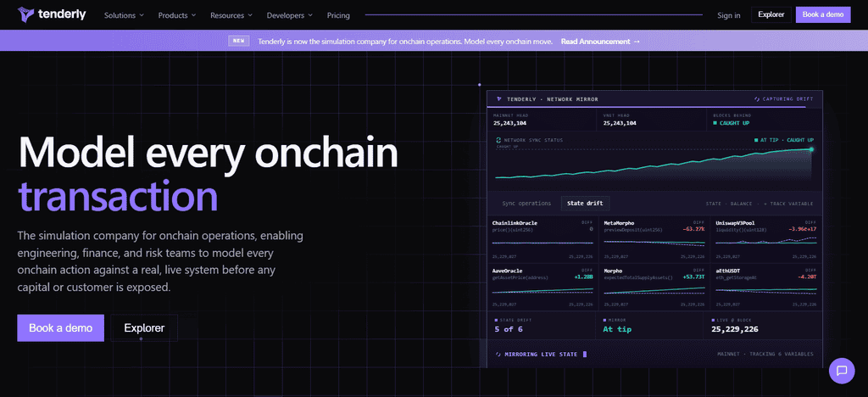Expand the Solutions dropdown menu
The image size is (868, 397).
point(124,15)
